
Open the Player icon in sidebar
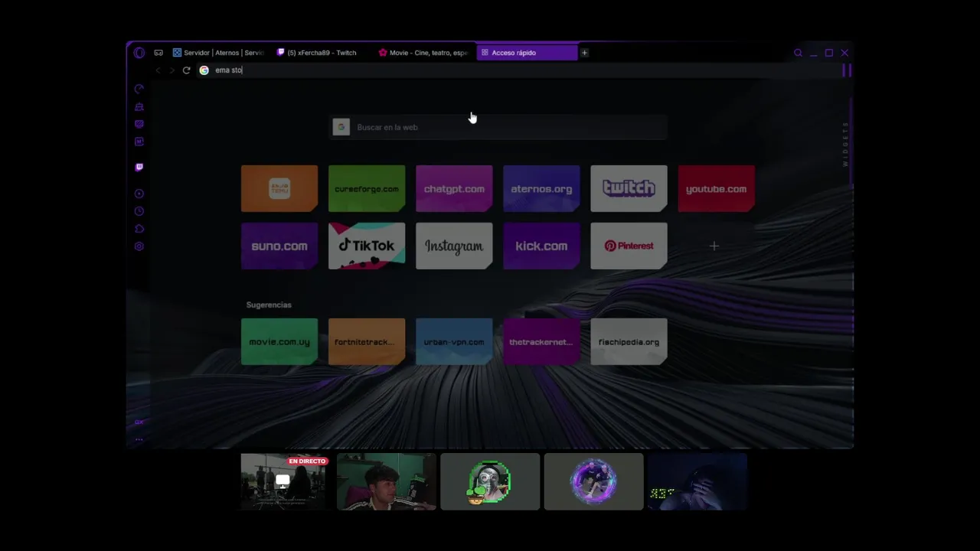coord(139,194)
